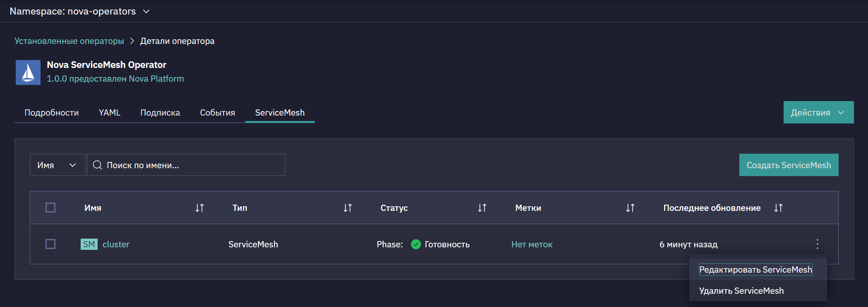
Task: Check the checkbox for cluster row
Action: (50, 244)
